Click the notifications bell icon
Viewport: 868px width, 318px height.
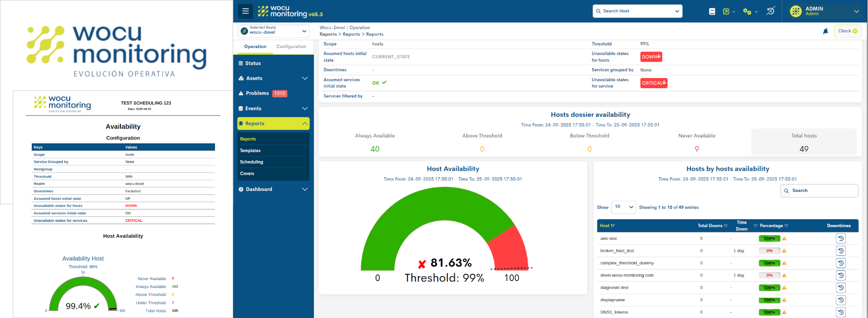[825, 31]
